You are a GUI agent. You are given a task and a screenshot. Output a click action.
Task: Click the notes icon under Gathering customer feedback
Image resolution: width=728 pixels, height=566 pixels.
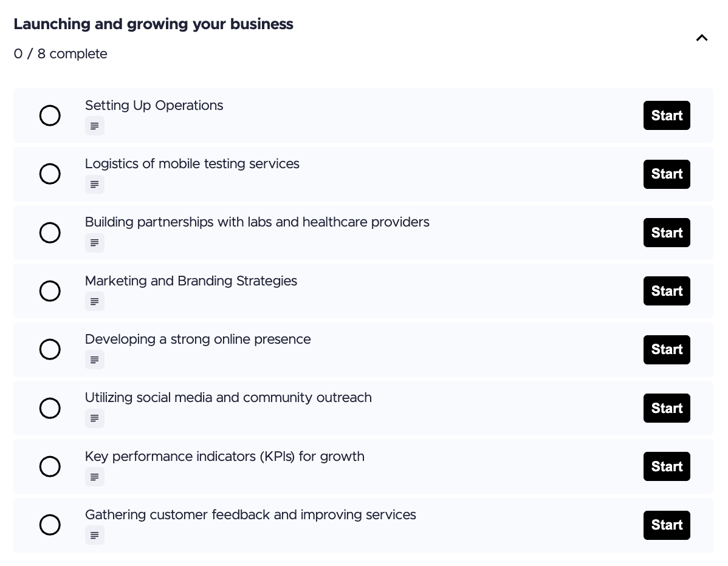tap(95, 535)
